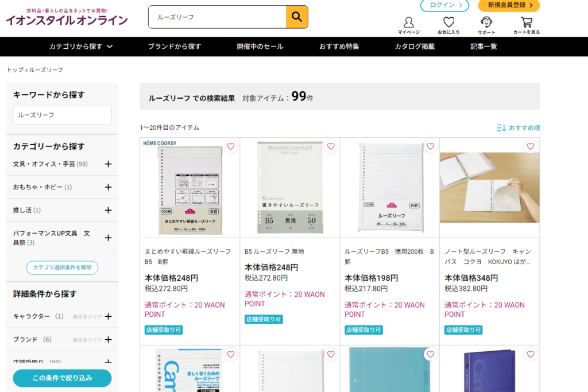Viewport: 588px width, 392px height.
Task: Focus the sidebar keyword input field
Action: click(x=62, y=115)
